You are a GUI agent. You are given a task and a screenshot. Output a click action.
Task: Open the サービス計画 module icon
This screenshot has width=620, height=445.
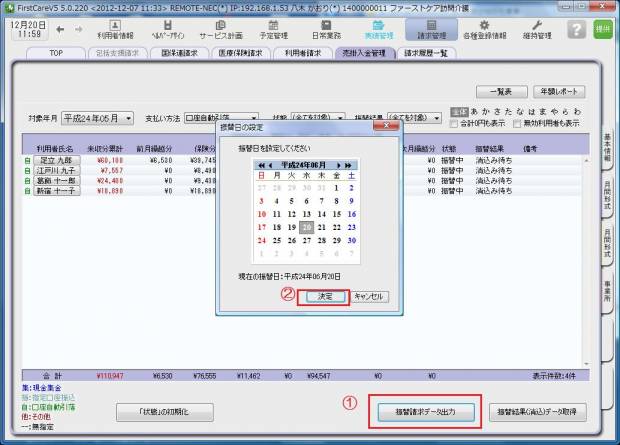220,29
